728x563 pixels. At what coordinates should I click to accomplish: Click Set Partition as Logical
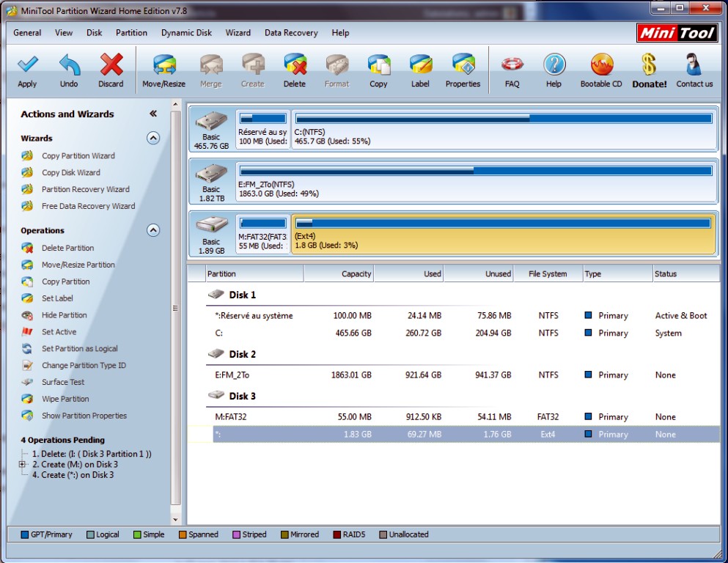pos(79,348)
